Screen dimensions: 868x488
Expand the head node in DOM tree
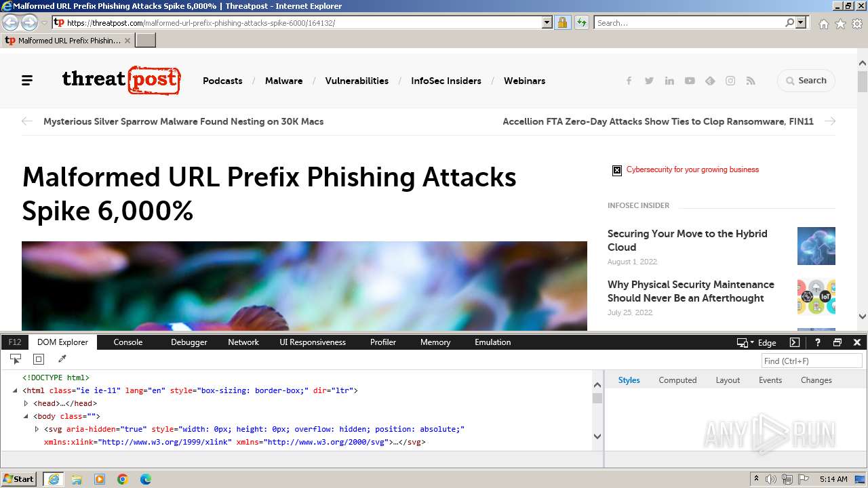26,403
